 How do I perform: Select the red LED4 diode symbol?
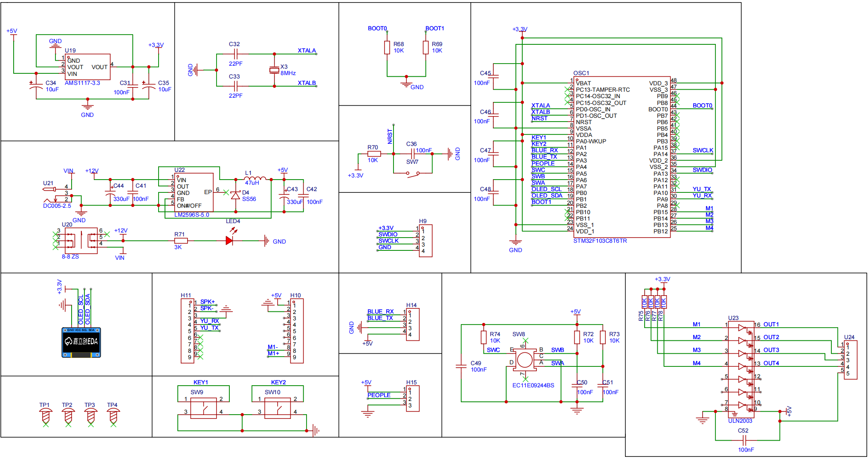[x=229, y=241]
